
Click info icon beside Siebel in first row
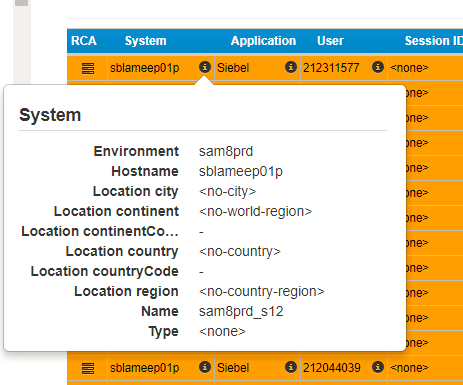(x=291, y=67)
